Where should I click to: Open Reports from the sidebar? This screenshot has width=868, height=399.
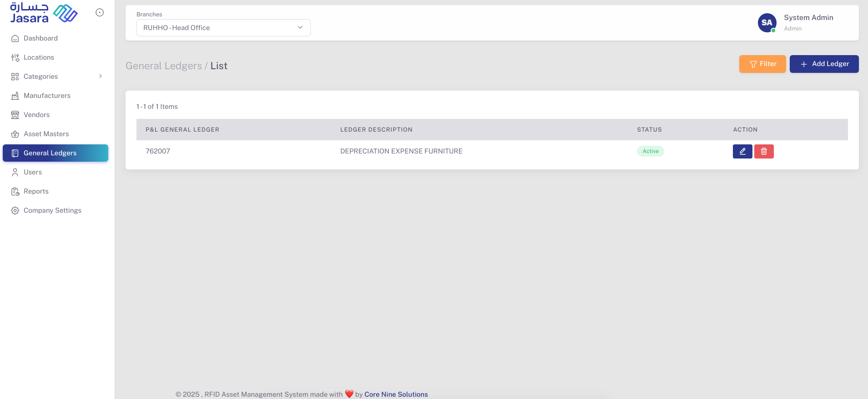point(36,191)
